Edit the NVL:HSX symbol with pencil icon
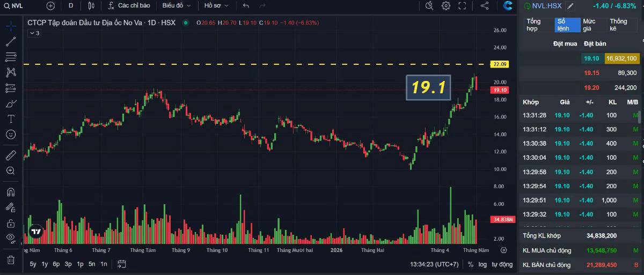 (x=570, y=6)
